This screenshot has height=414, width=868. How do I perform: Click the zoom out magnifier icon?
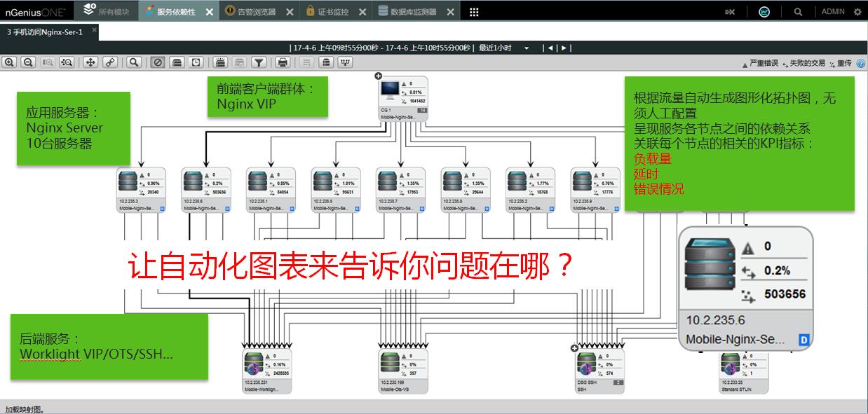coord(28,62)
